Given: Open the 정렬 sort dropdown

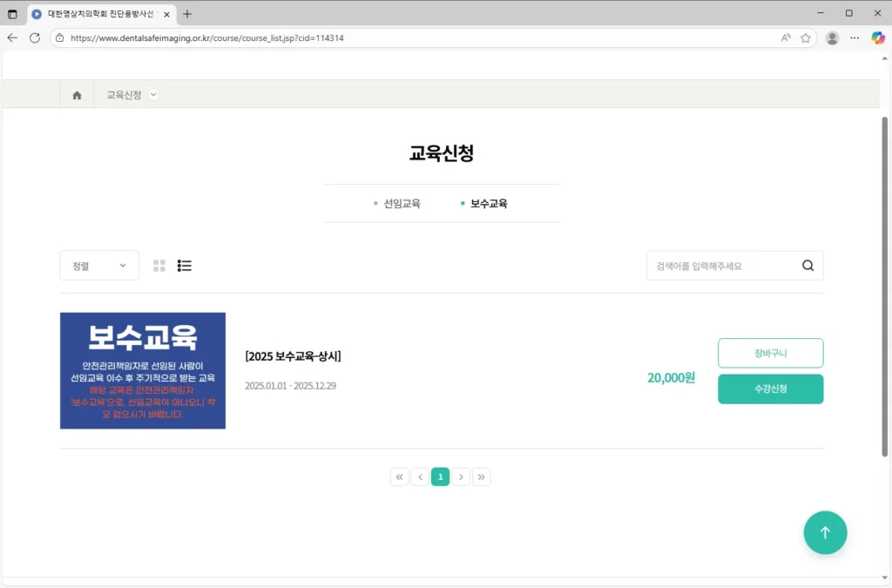Looking at the screenshot, I should [98, 265].
